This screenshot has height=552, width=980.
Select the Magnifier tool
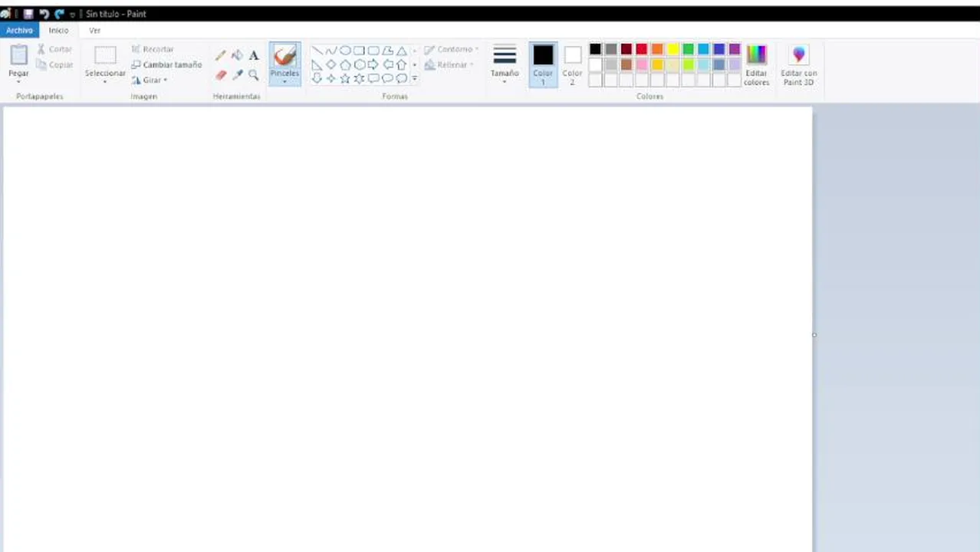pyautogui.click(x=254, y=75)
